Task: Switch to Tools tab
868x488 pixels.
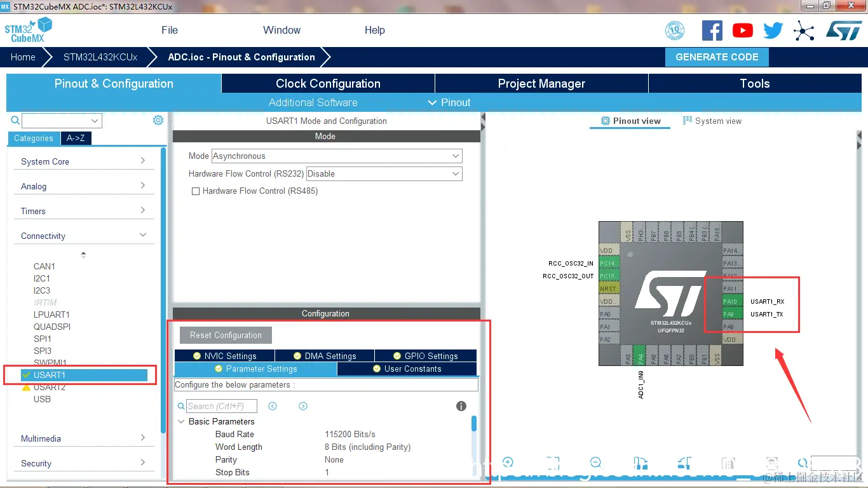Action: 755,84
